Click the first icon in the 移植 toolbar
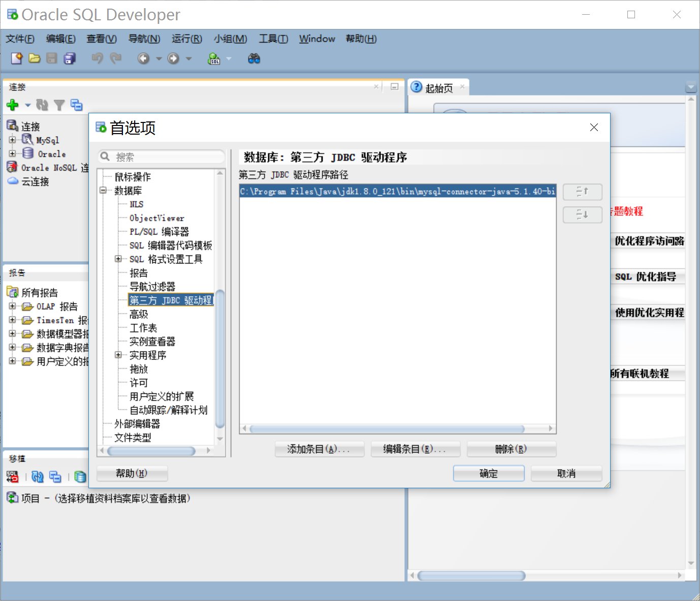This screenshot has height=601, width=700. click(12, 477)
